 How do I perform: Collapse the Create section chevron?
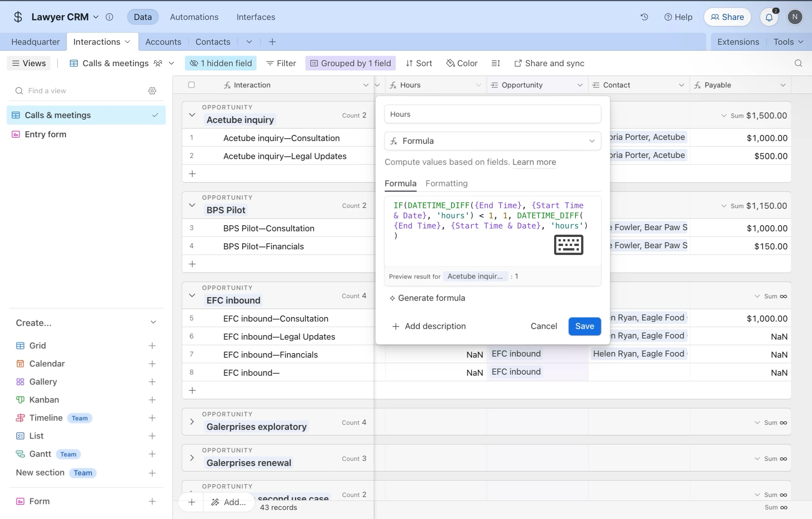[153, 322]
